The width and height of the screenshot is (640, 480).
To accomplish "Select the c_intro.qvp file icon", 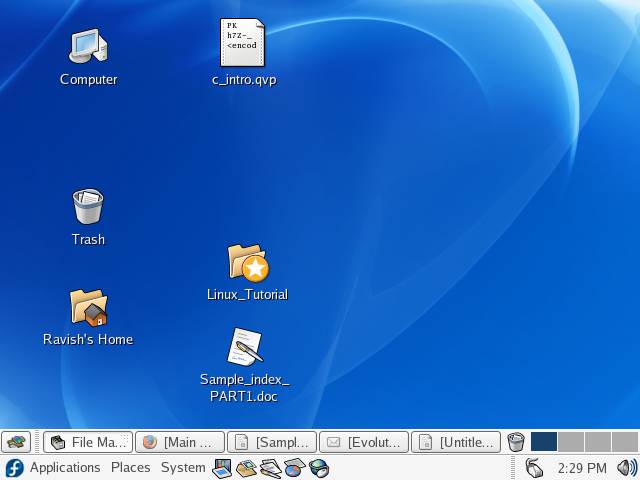I will click(x=243, y=43).
